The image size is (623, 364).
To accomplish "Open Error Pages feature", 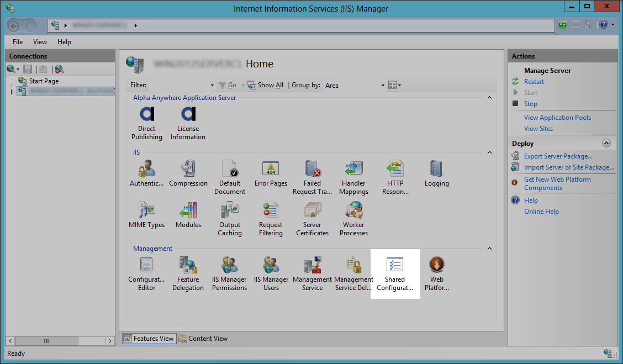I will point(271,173).
